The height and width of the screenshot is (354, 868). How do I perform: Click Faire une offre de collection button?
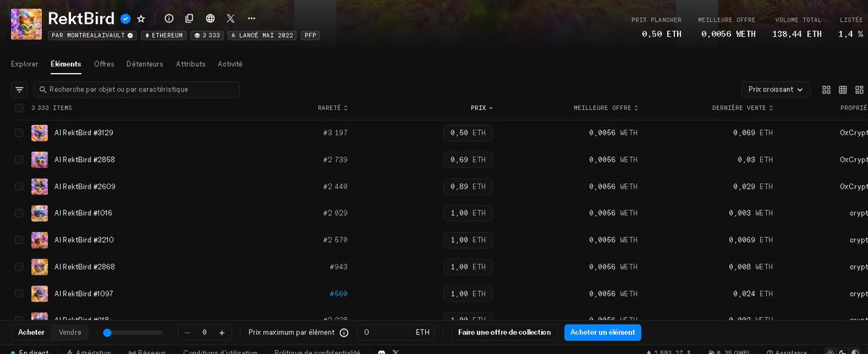tap(505, 332)
